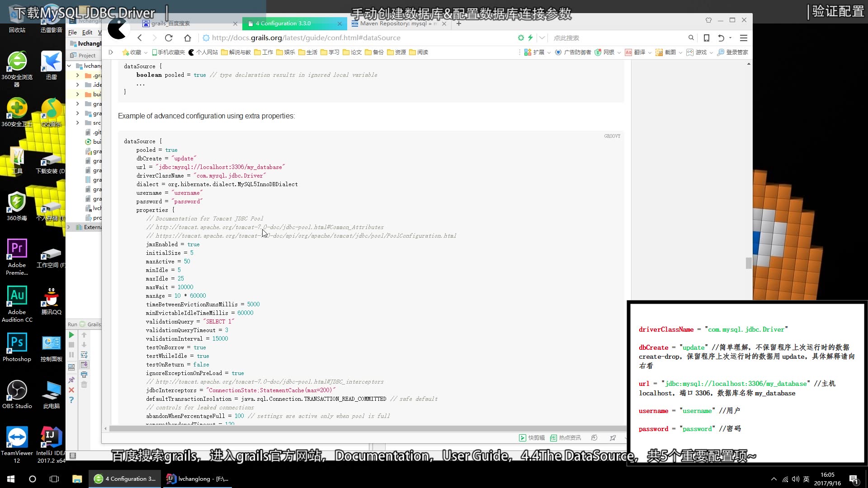The image size is (868, 488).
Task: Click the 广告防御者 ad blocker extension
Action: (573, 52)
